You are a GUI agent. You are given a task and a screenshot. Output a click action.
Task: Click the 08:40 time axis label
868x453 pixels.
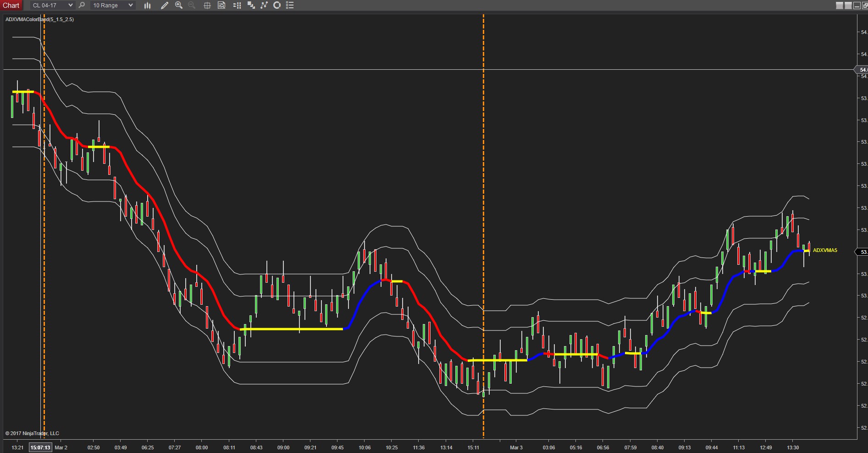point(658,447)
